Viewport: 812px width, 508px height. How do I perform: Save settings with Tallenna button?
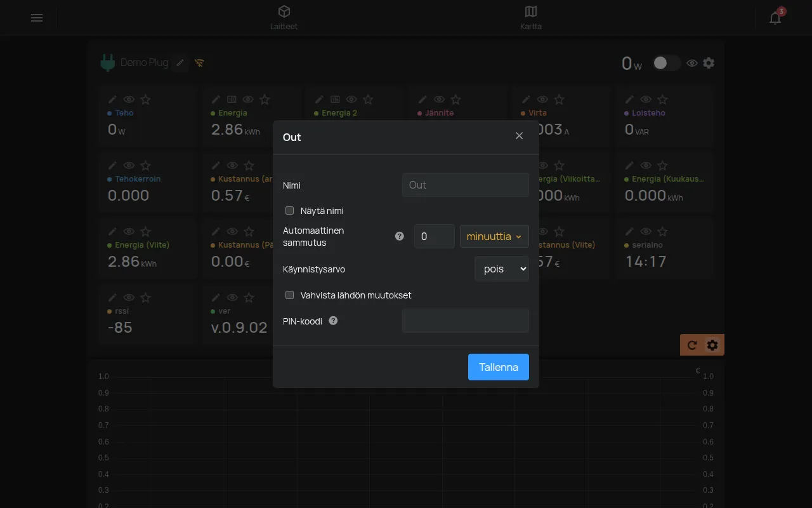[x=499, y=367]
